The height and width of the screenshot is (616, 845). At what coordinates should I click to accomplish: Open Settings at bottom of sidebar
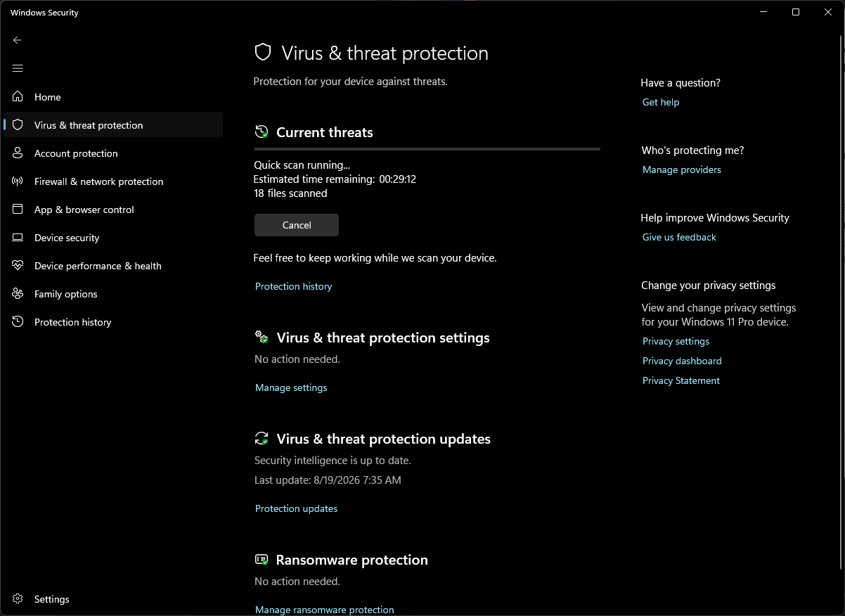click(x=113, y=598)
